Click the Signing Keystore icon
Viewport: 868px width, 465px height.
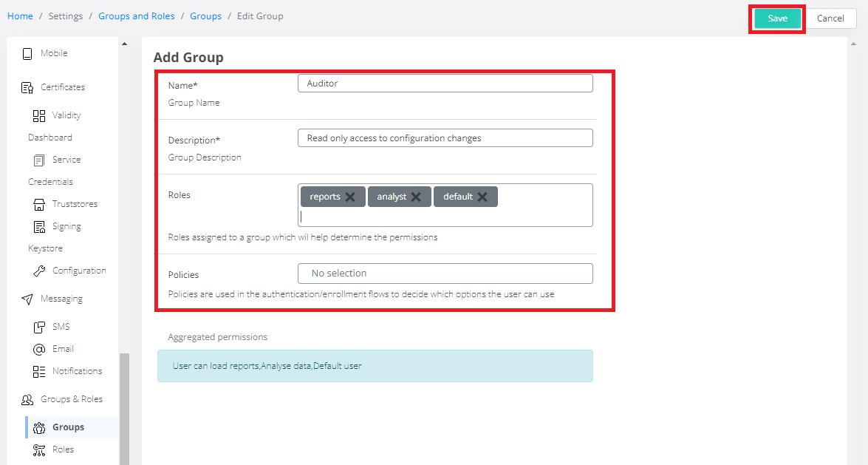pos(39,227)
